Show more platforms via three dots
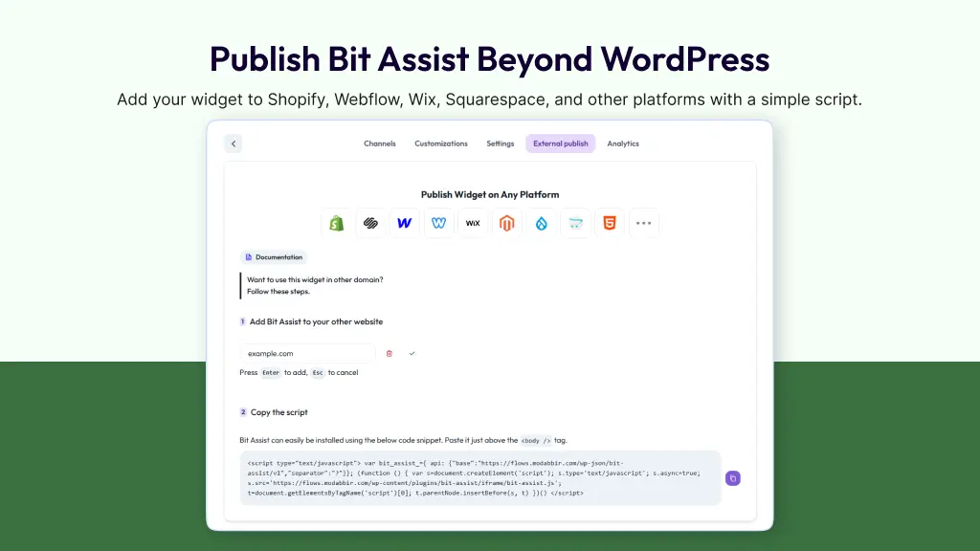The image size is (980, 551). pyautogui.click(x=644, y=223)
